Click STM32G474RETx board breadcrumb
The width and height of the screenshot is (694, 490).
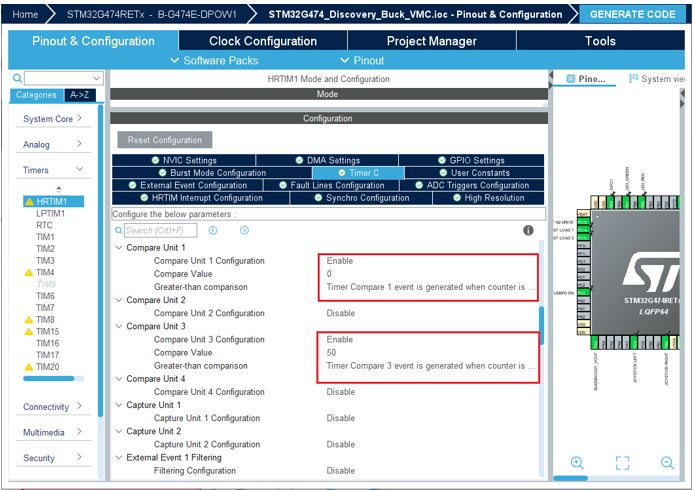click(151, 14)
